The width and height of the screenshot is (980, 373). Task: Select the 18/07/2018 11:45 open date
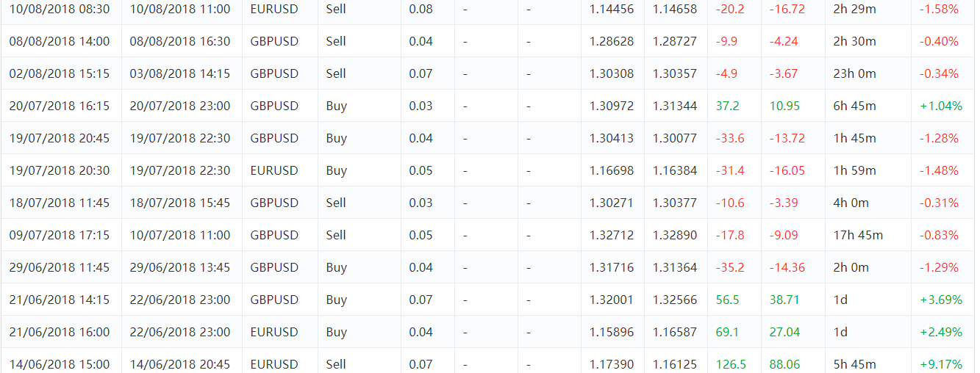pyautogui.click(x=60, y=203)
